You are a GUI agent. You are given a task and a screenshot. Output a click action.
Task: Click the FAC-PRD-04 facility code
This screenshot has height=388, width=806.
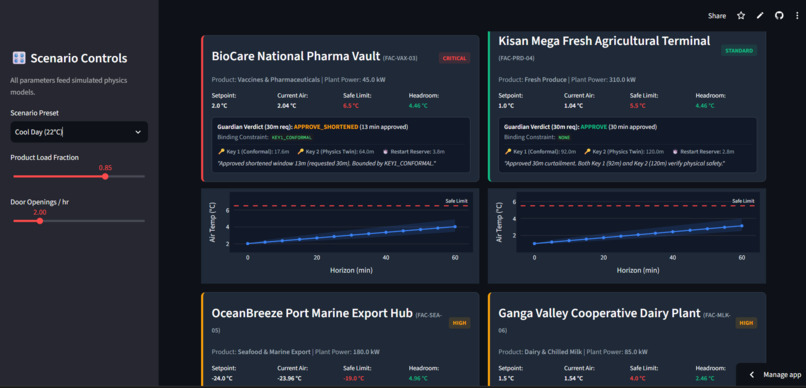[x=516, y=58]
